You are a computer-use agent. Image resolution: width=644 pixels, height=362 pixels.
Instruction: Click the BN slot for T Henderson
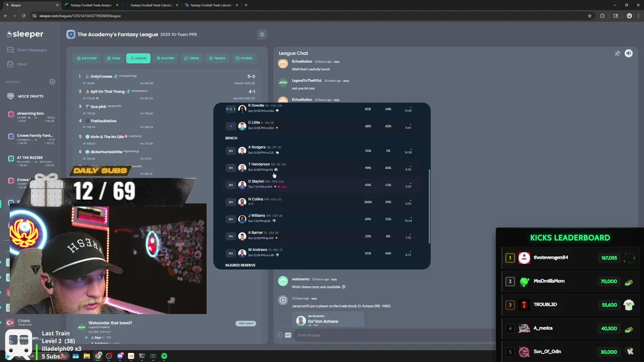[x=231, y=167]
